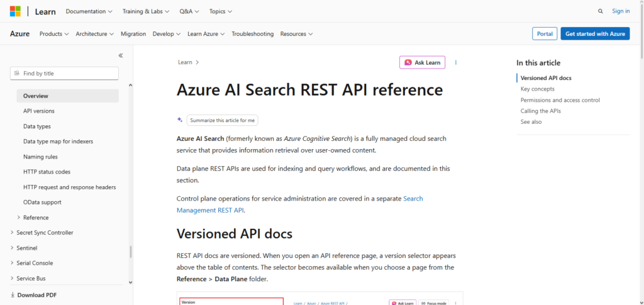644x305 pixels.
Task: Jump to Key concepts section
Action: coord(538,89)
